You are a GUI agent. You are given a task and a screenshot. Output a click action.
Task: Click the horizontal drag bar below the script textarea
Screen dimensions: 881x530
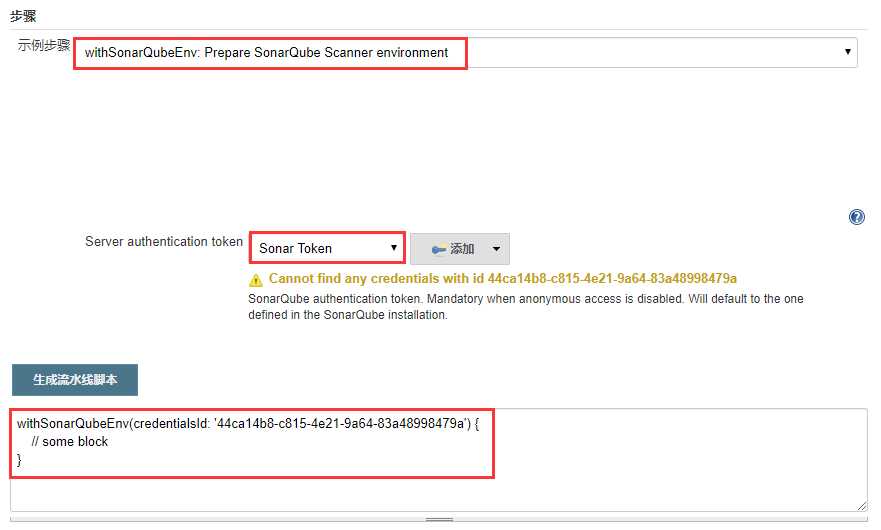point(439,519)
